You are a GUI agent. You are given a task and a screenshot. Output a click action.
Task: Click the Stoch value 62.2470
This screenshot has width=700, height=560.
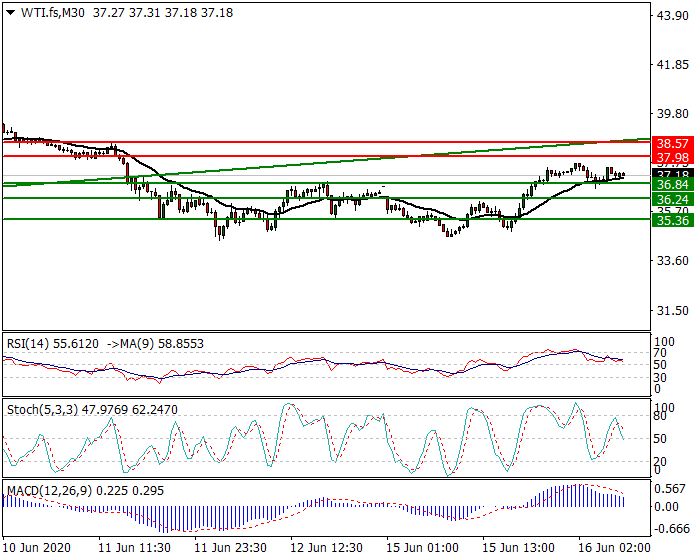pos(154,410)
